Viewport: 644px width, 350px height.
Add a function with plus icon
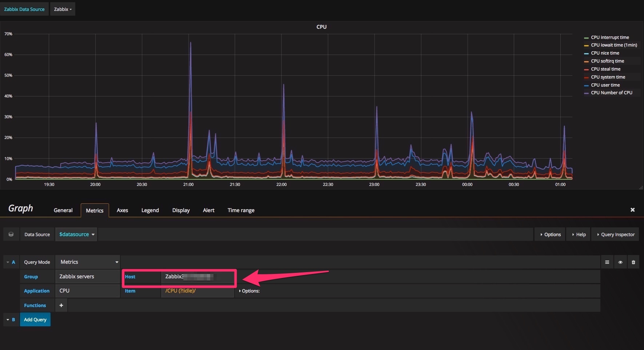61,305
